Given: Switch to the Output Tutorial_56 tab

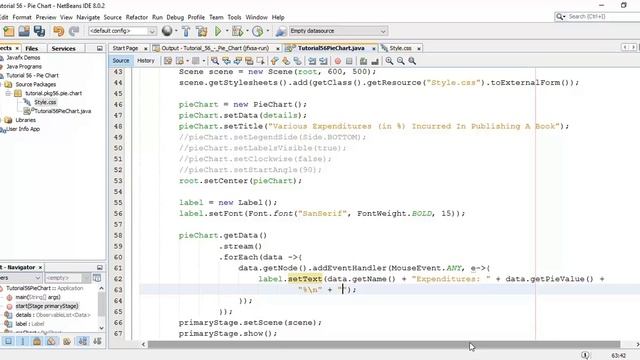Looking at the screenshot, I should [215, 48].
